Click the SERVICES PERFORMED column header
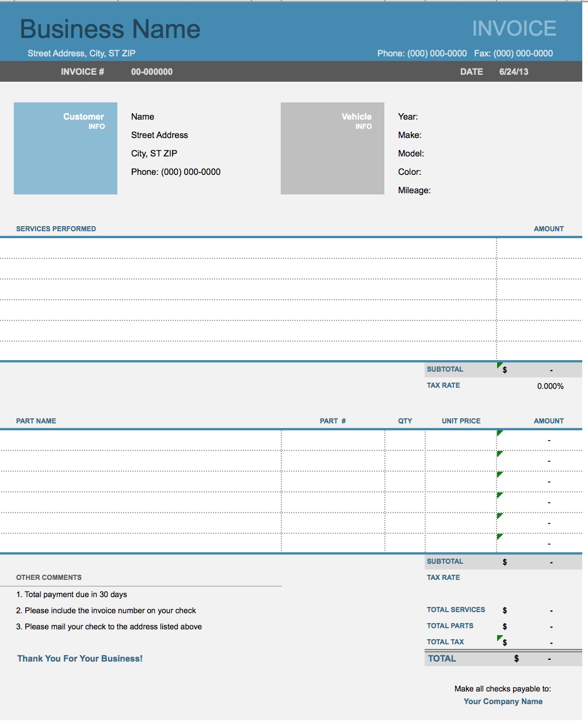Viewport: 588px width, 726px height. tap(56, 229)
